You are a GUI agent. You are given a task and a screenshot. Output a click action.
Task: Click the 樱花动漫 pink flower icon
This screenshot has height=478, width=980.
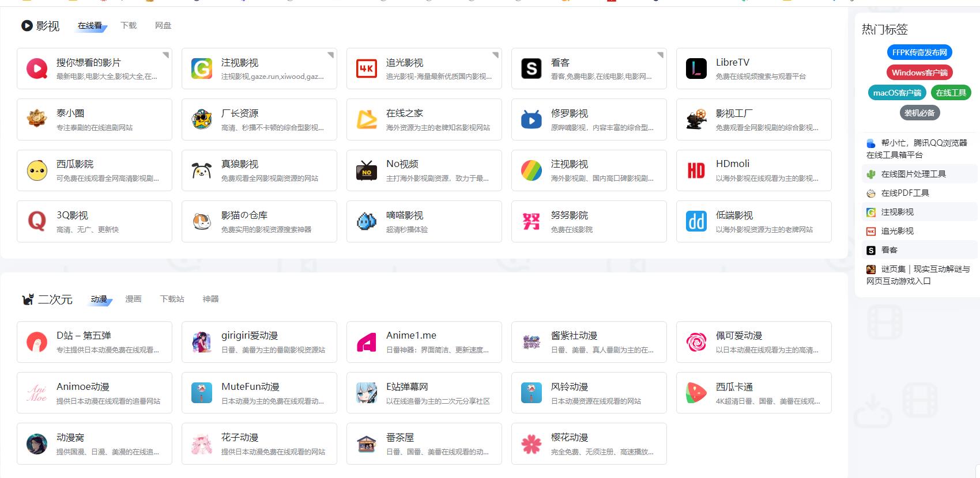[x=532, y=444]
